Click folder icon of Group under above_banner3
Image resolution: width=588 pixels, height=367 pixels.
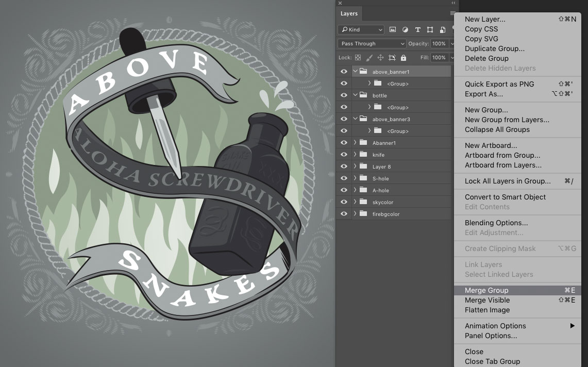click(378, 130)
